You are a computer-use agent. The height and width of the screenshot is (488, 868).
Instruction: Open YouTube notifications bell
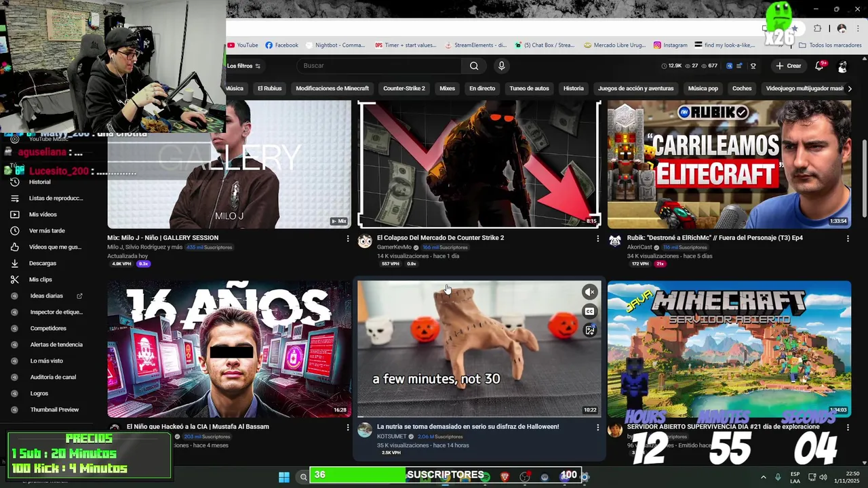(x=819, y=66)
